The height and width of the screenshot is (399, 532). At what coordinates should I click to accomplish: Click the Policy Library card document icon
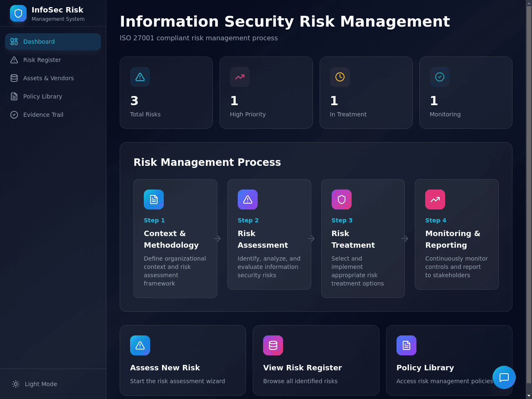[x=406, y=345]
